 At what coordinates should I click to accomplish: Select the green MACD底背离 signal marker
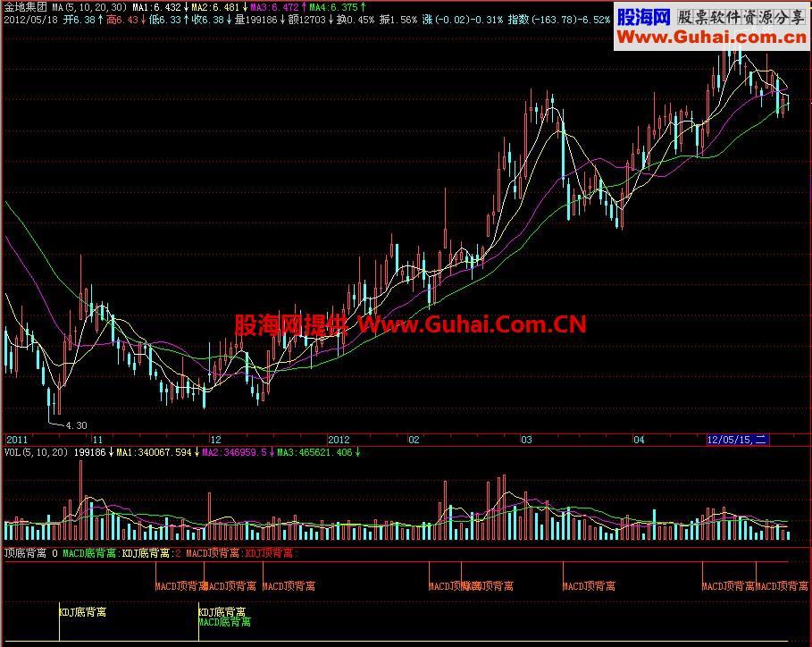click(224, 622)
